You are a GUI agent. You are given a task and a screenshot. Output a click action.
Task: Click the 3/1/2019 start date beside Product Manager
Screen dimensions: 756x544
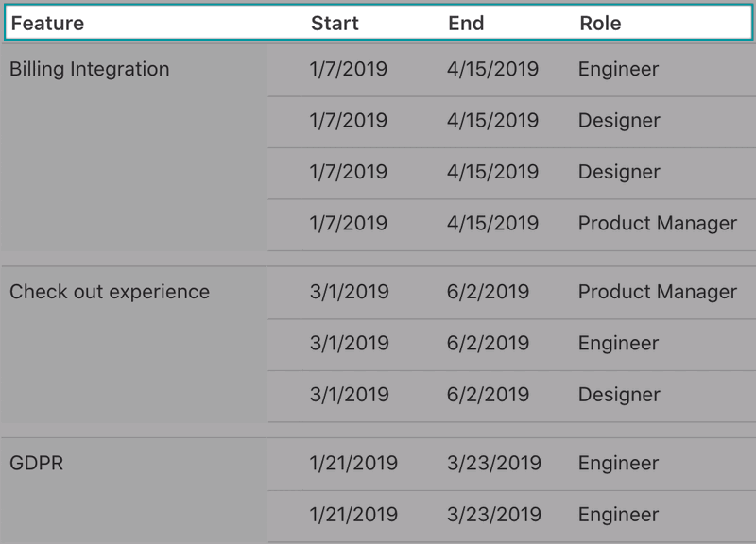click(348, 292)
